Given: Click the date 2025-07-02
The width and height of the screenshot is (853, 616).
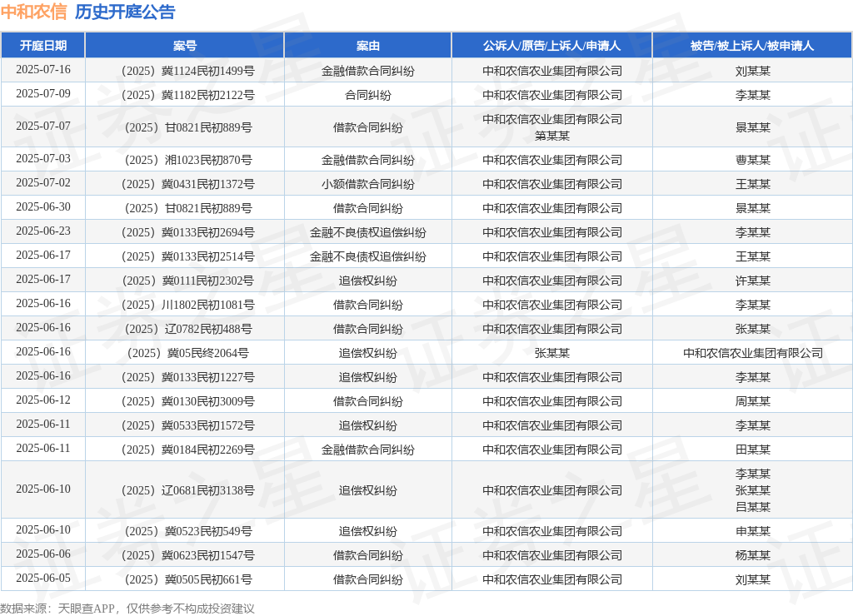Looking at the screenshot, I should click(x=43, y=182).
